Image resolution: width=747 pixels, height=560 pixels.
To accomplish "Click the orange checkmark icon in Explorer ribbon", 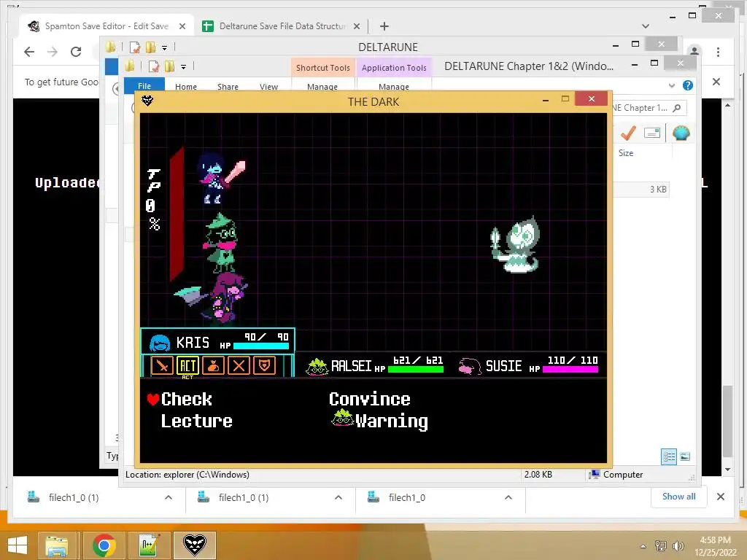I will coord(628,133).
